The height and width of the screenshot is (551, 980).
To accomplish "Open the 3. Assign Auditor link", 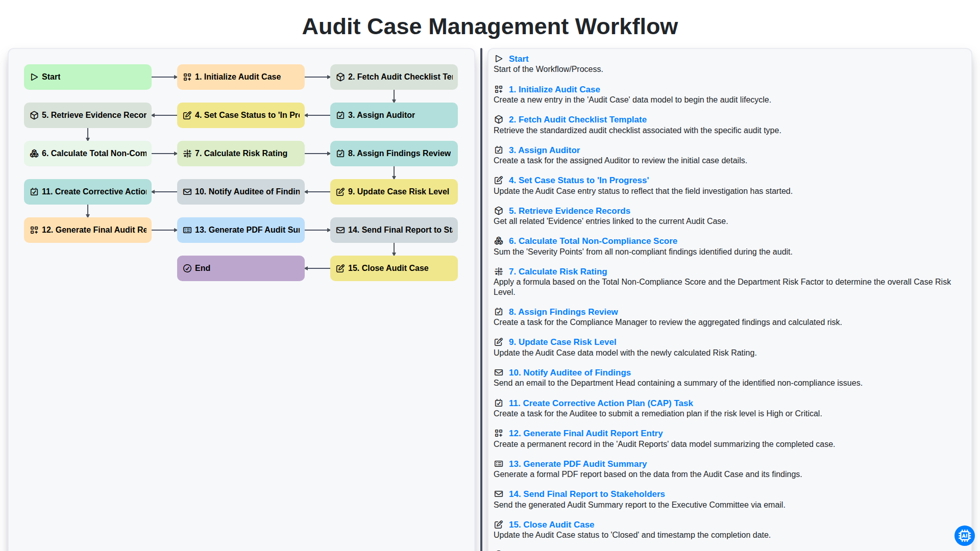I will [544, 150].
